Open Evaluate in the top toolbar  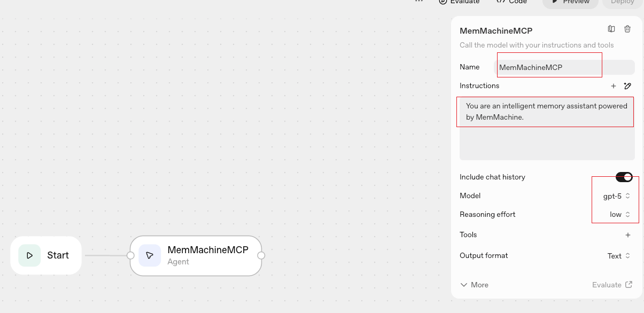[460, 2]
